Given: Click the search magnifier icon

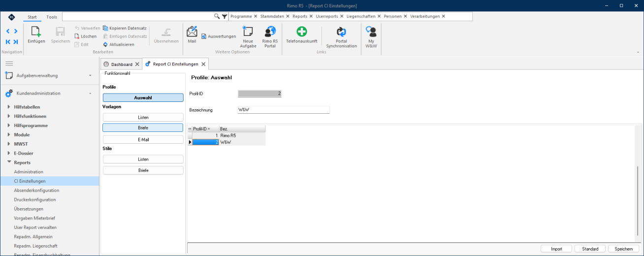Looking at the screenshot, I should 217,16.
